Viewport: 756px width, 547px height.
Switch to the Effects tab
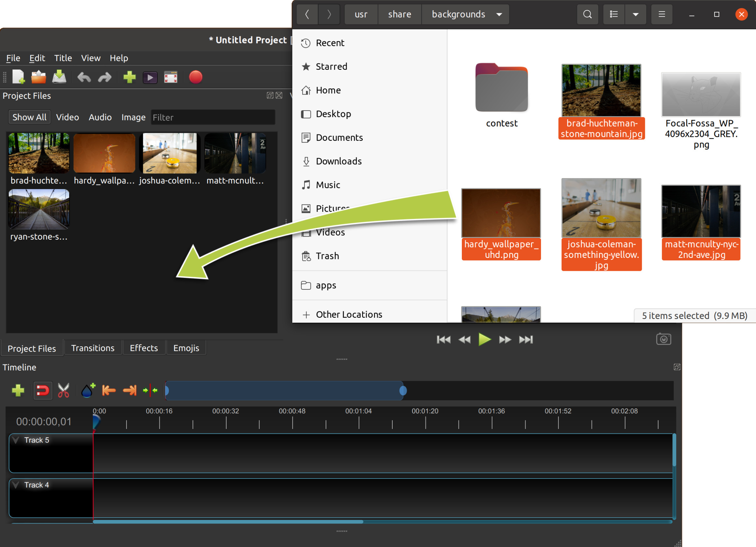143,347
